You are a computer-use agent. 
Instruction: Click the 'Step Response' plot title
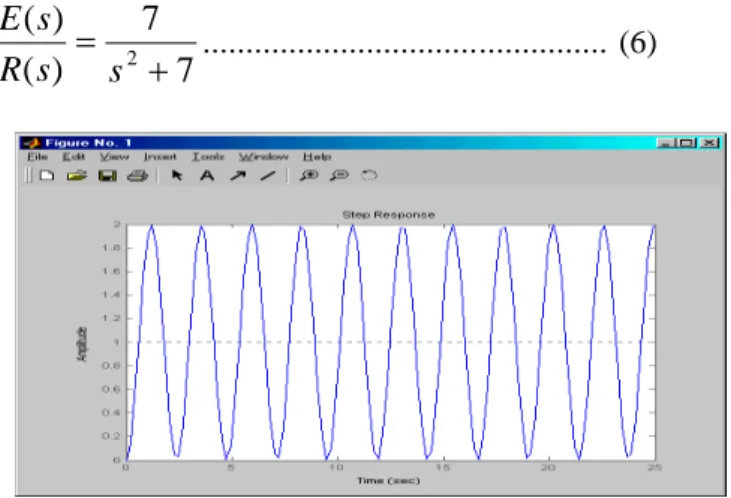[x=388, y=215]
